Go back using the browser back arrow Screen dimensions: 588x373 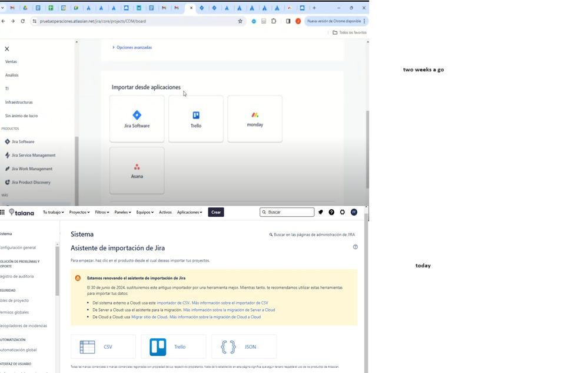pyautogui.click(x=3, y=21)
